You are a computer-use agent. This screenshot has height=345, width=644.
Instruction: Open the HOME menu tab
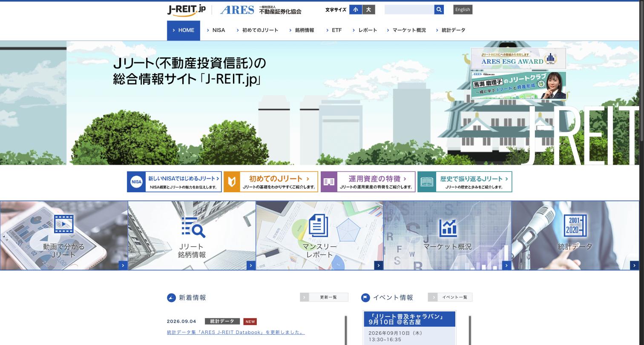[x=184, y=30]
